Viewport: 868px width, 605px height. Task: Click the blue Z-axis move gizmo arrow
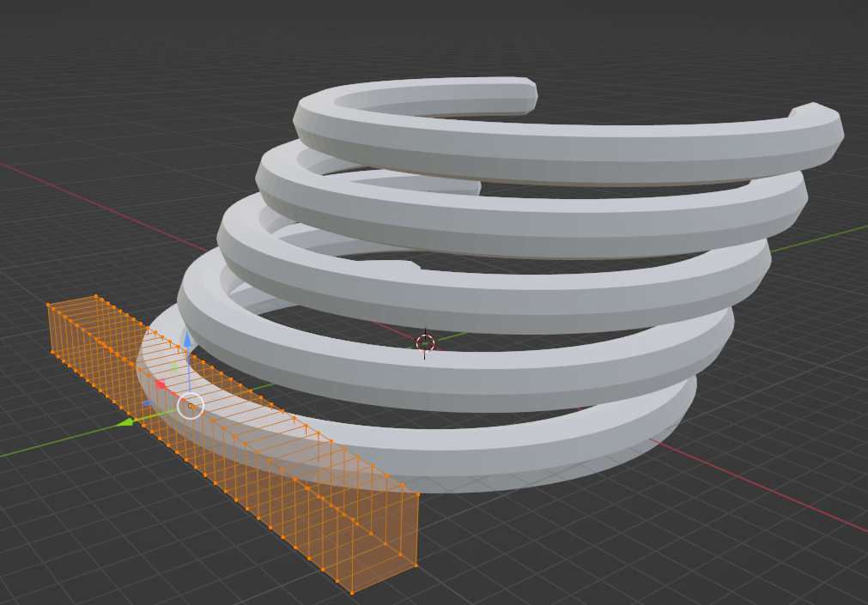pyautogui.click(x=188, y=339)
